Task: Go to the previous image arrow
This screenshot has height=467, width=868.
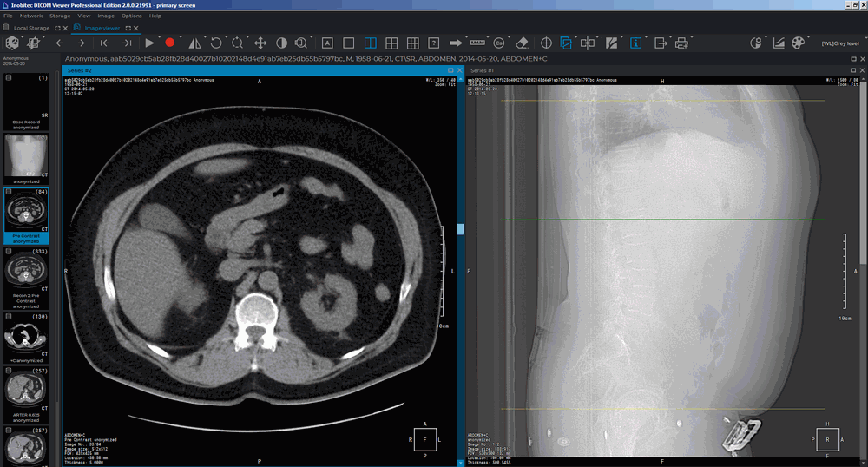Action: coord(60,43)
